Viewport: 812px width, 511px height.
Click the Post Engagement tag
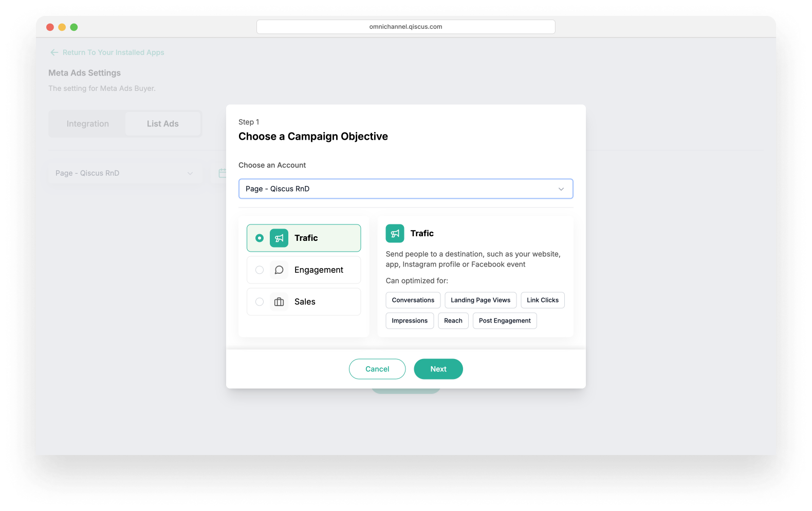(x=505, y=320)
